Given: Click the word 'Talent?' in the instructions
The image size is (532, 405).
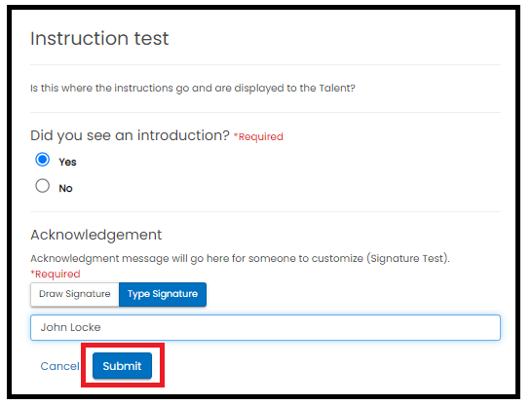Looking at the screenshot, I should pyautogui.click(x=337, y=89).
